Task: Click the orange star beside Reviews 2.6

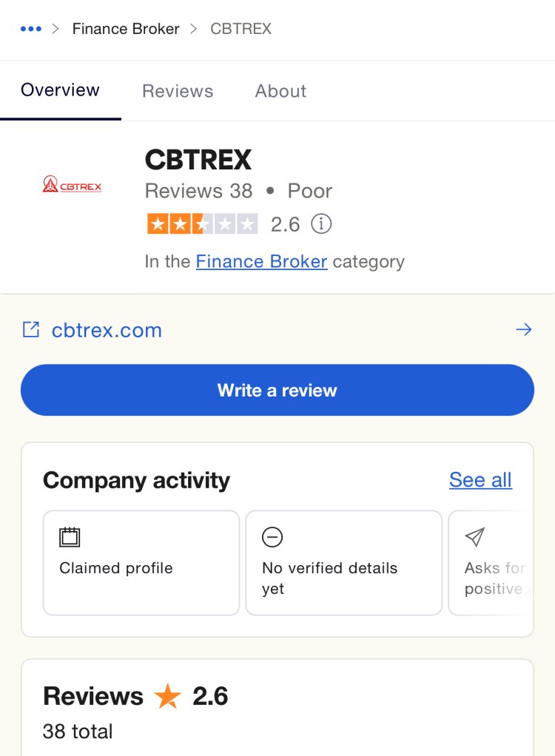Action: tap(167, 696)
